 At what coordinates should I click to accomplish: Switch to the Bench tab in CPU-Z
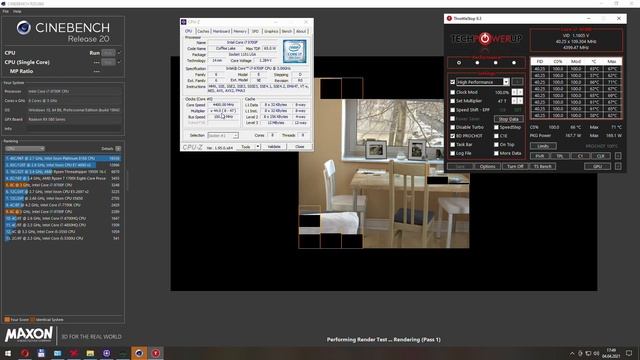pos(287,31)
